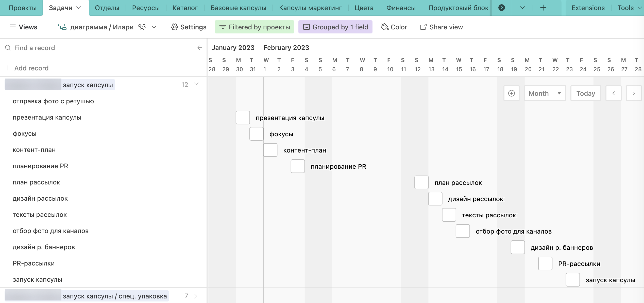Expand the запуск капсулы / спец. упаковка group
Viewport: 644px width, 303px height.
(x=195, y=296)
